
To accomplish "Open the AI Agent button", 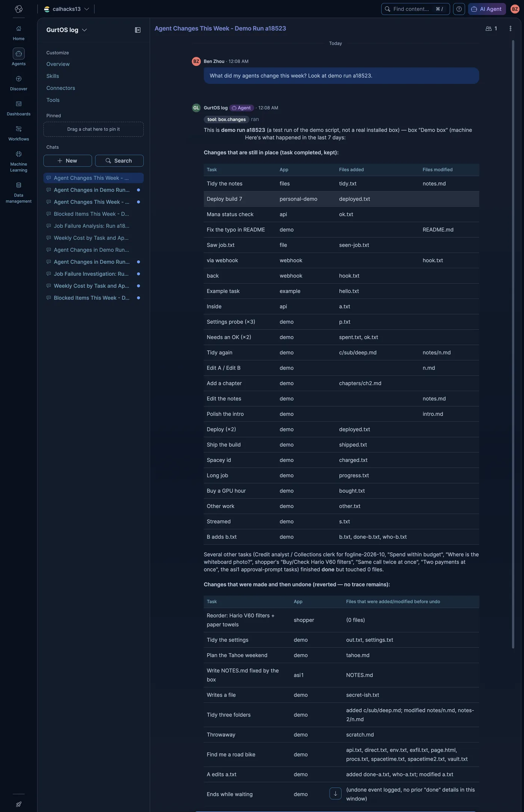I will 487,9.
